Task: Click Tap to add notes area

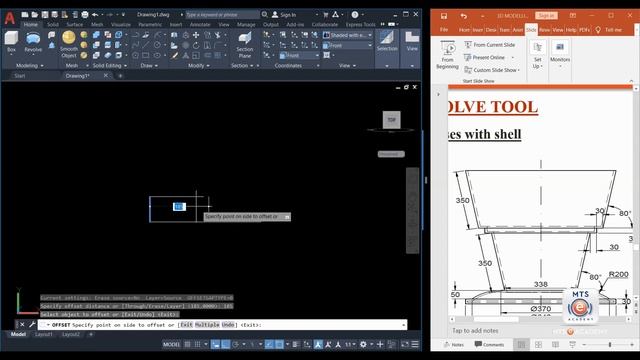Action: [x=475, y=331]
